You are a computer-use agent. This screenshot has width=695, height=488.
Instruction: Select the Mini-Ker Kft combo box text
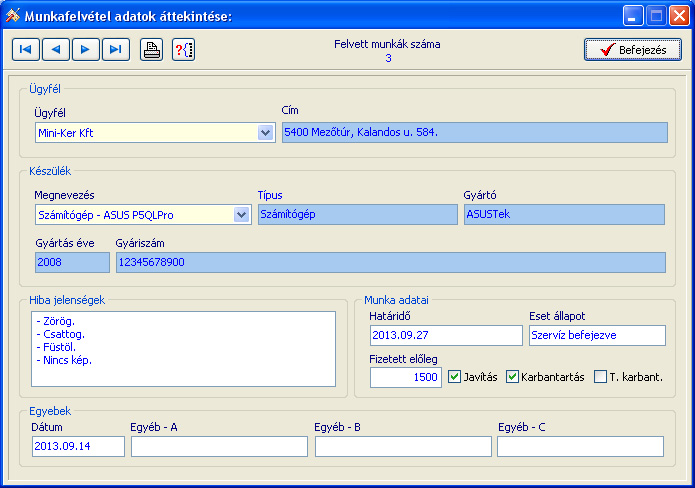click(x=66, y=133)
